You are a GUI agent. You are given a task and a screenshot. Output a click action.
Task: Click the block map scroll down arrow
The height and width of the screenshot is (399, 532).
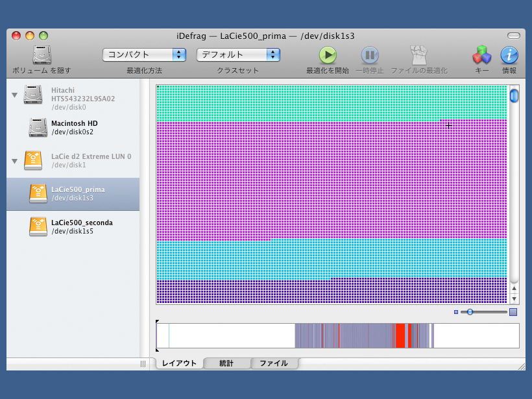[x=514, y=299]
